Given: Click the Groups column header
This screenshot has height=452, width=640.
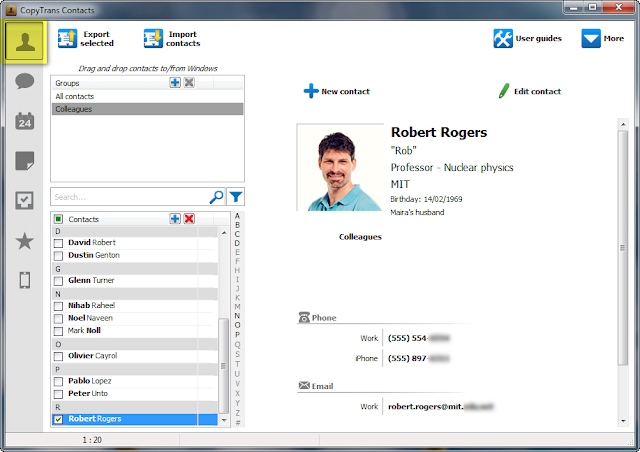Looking at the screenshot, I should (x=67, y=83).
